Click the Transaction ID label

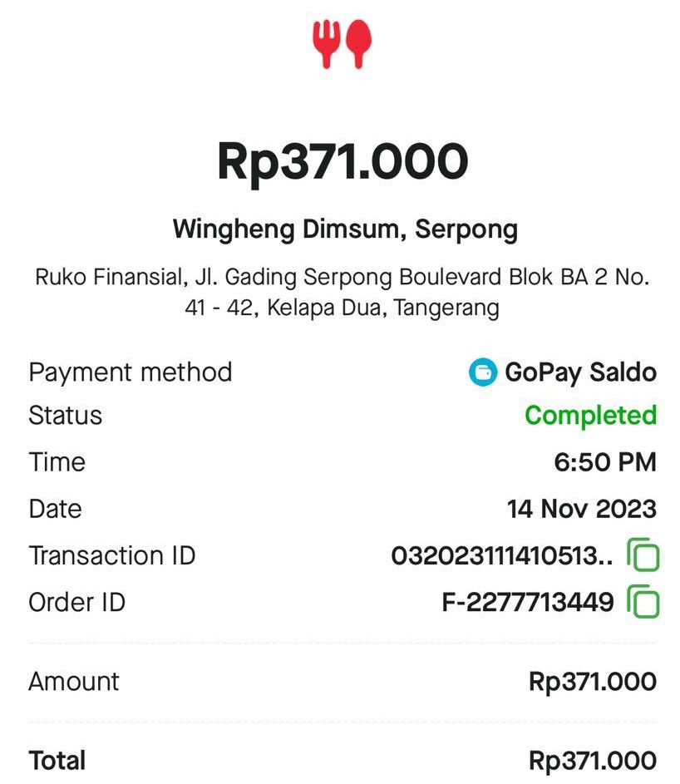click(112, 555)
